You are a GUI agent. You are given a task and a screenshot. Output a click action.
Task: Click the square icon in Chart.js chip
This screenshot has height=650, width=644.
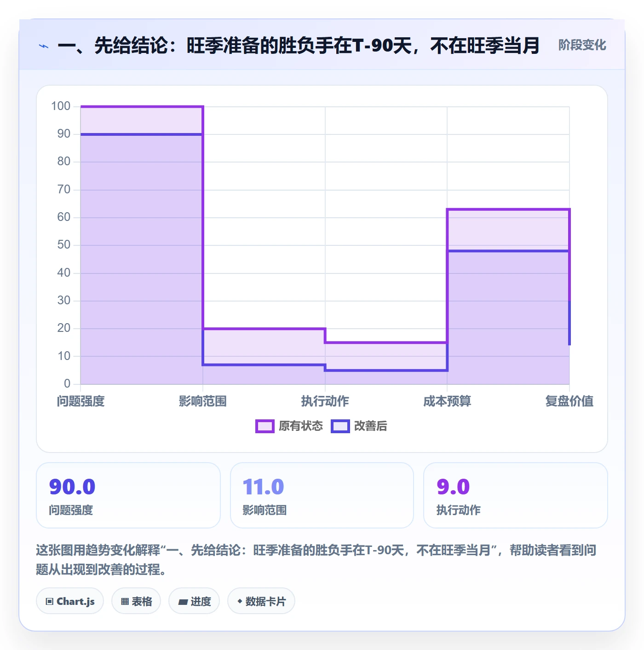[50, 602]
